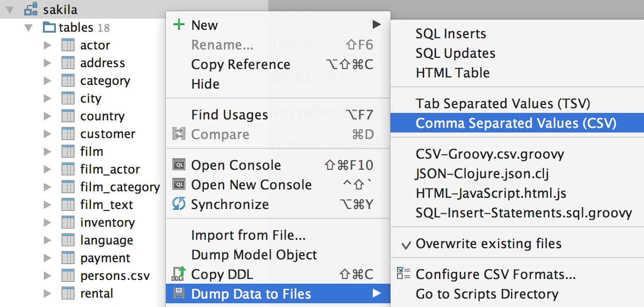Click the actor table icon
The image size is (644, 307).
[x=68, y=45]
